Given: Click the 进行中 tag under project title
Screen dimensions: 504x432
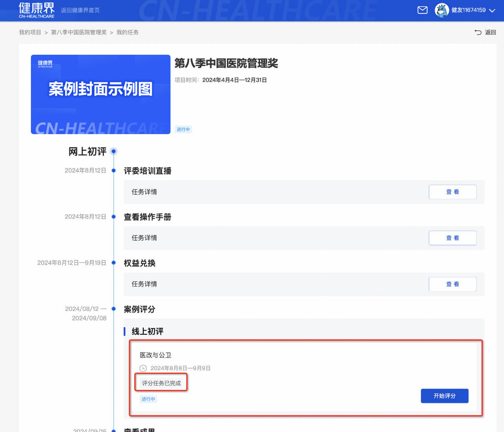Looking at the screenshot, I should 183,130.
